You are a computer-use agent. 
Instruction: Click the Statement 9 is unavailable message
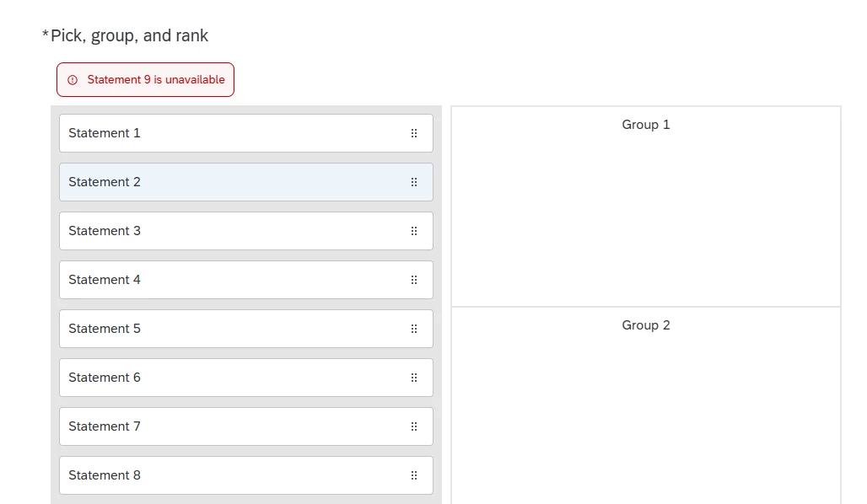156,79
